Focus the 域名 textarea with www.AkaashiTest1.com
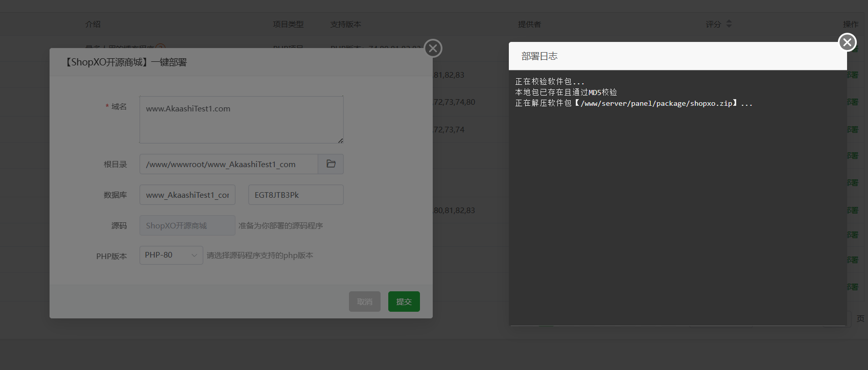Image resolution: width=868 pixels, height=370 pixels. pyautogui.click(x=241, y=120)
